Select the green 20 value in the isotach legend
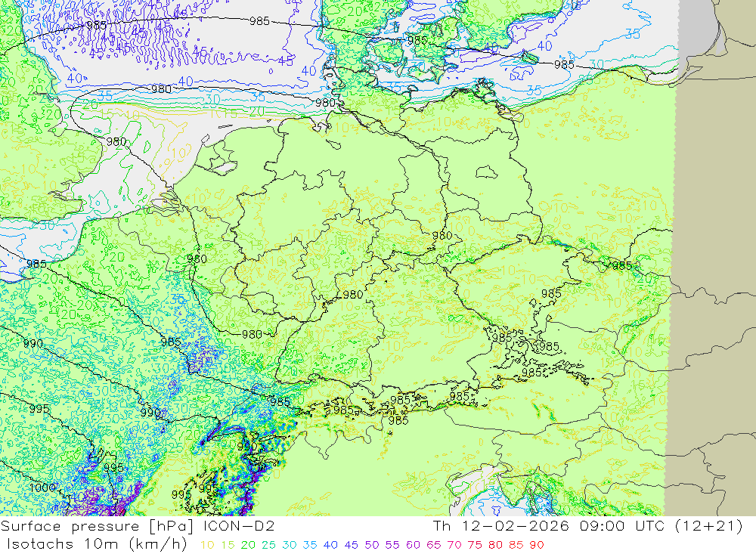This screenshot has width=756, height=554. tap(248, 546)
